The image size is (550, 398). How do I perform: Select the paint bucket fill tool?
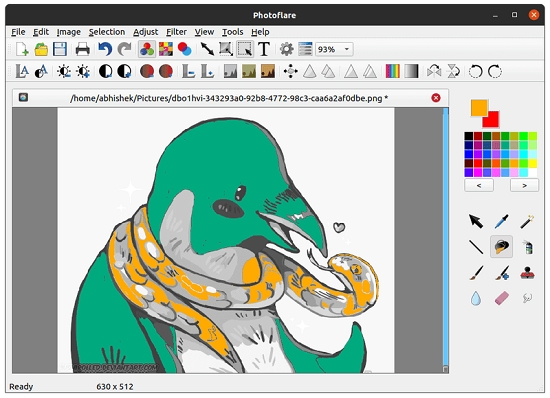[x=501, y=247]
